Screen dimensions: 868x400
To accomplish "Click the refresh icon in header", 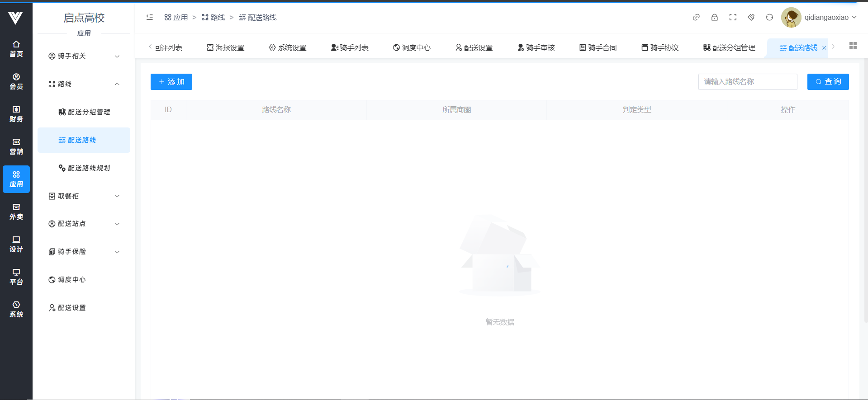I will (x=769, y=17).
